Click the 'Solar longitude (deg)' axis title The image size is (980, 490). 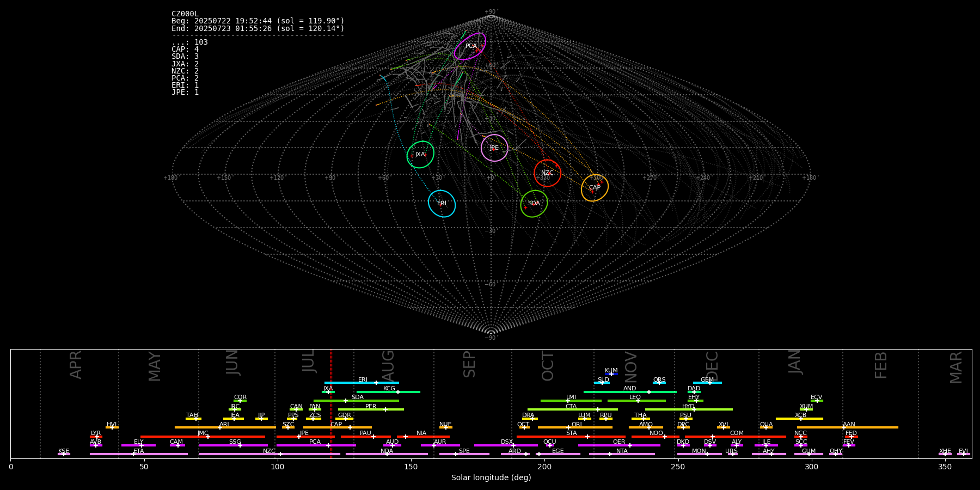coord(491,478)
